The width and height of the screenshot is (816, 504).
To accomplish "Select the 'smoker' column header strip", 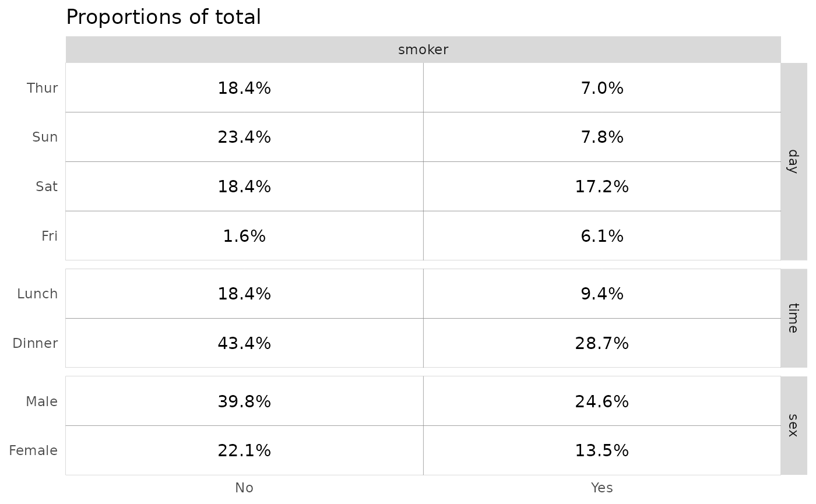I will pos(423,50).
